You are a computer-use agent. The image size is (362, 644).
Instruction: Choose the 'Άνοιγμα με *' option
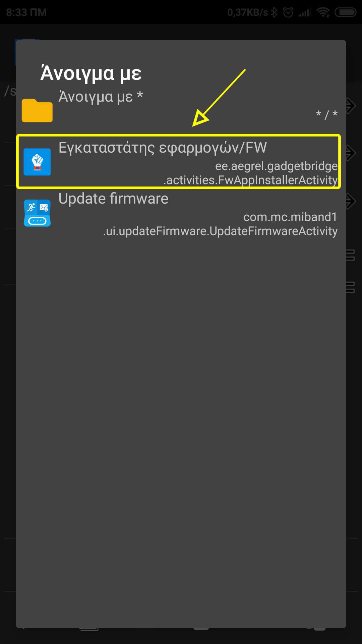coord(181,106)
